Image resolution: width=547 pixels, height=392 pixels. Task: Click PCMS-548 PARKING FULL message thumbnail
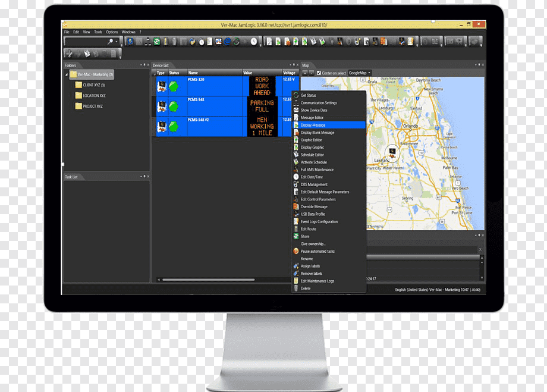click(x=262, y=106)
